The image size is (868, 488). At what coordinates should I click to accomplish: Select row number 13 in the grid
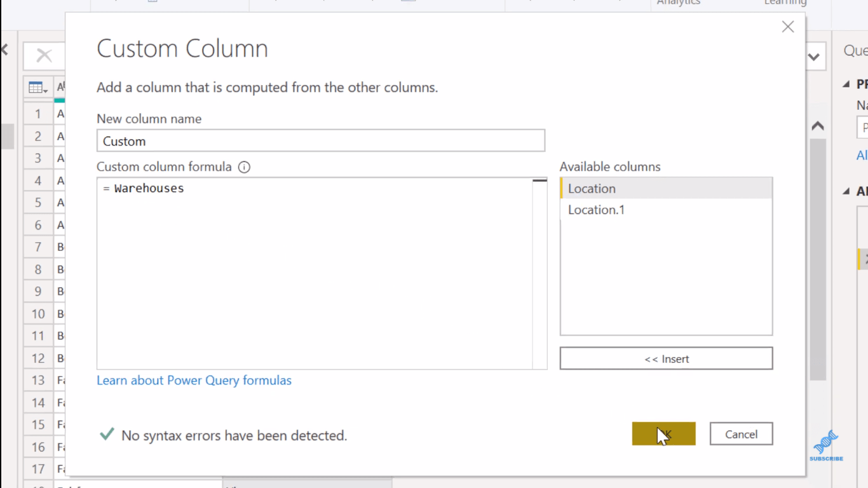coord(38,380)
